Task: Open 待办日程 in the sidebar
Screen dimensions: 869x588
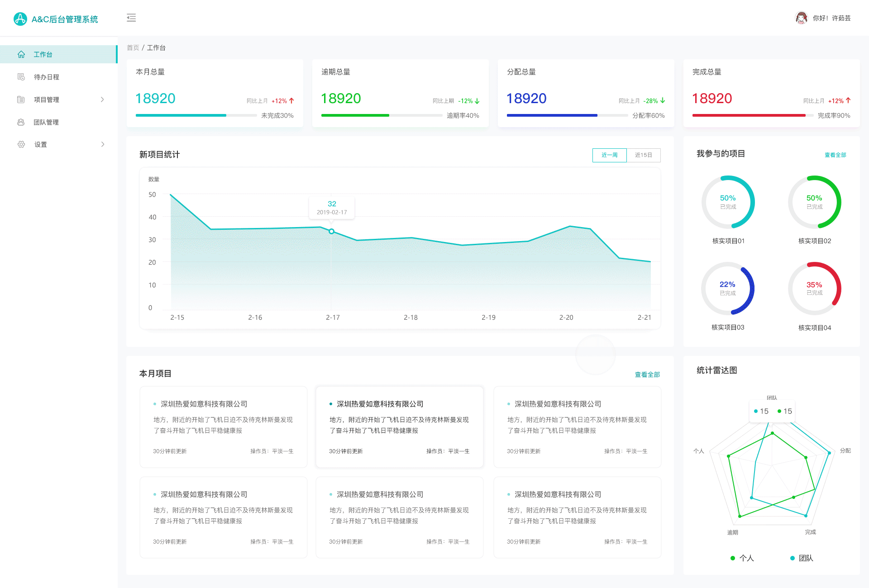Action: point(46,77)
